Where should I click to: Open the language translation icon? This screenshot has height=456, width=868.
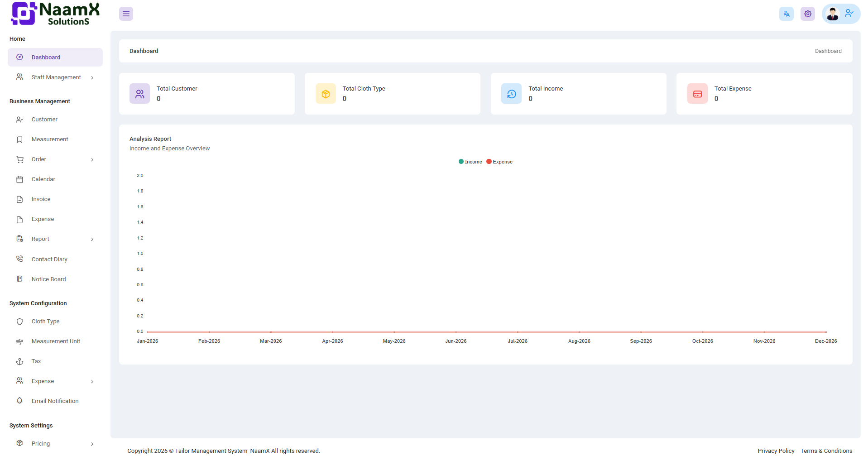786,14
